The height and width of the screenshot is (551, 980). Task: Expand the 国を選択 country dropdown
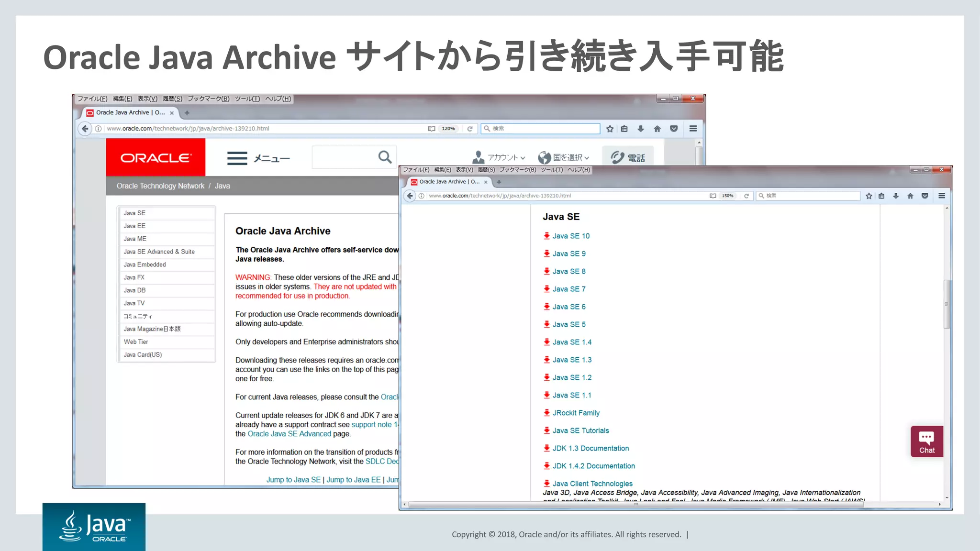pyautogui.click(x=564, y=157)
